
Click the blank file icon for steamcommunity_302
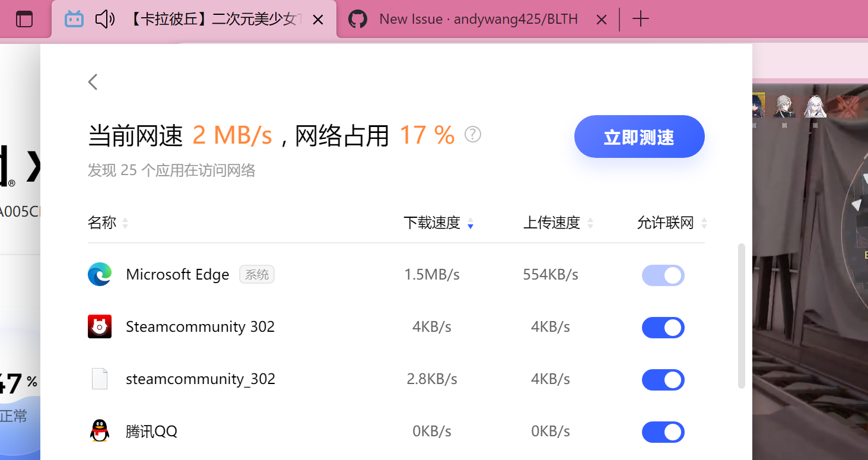[100, 379]
